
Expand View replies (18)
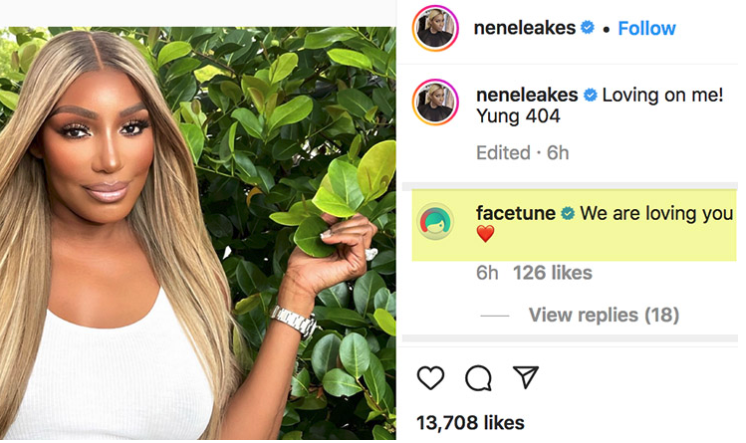[603, 315]
